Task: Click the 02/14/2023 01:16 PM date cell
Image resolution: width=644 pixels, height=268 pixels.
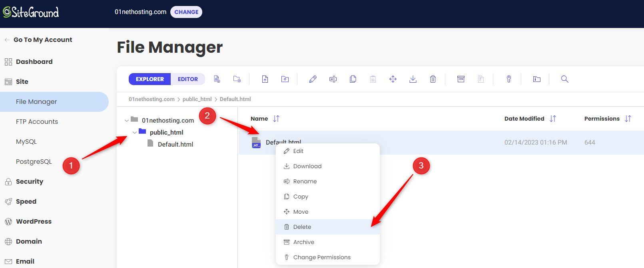Action: click(x=536, y=142)
